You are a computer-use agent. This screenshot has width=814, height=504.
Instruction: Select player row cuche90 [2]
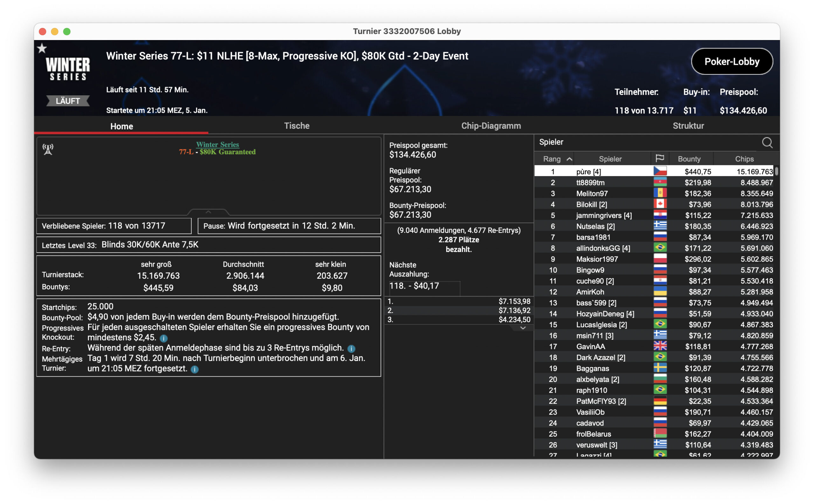tap(654, 281)
